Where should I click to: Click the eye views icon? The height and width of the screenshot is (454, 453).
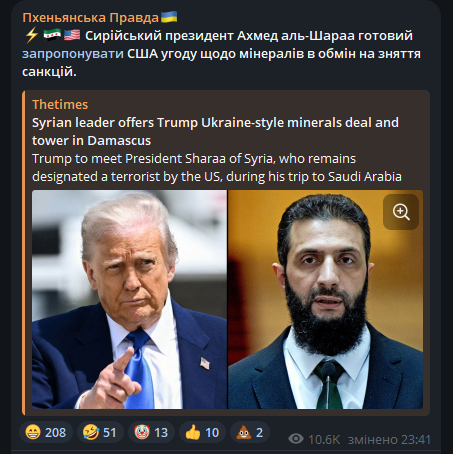click(x=296, y=439)
